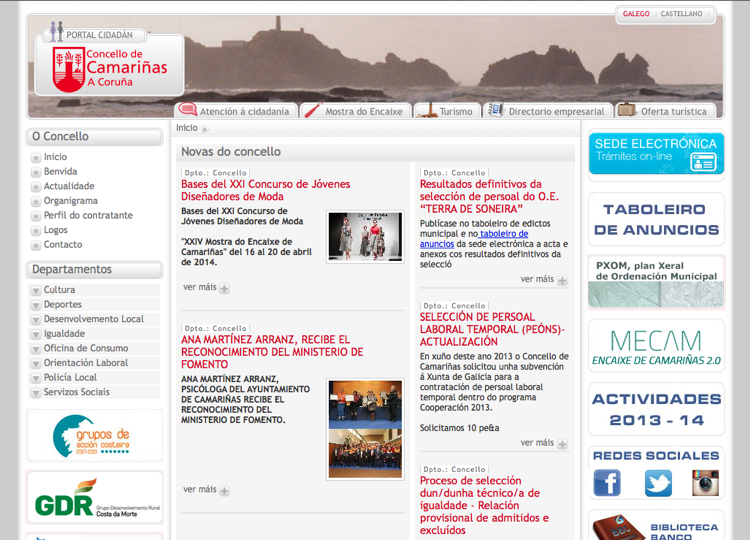
Task: Open the Resultados definitivos Terra de Soneira headline
Action: click(489, 197)
